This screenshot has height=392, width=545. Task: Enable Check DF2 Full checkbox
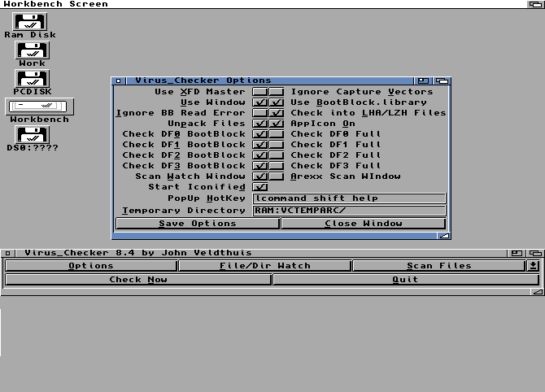(277, 155)
